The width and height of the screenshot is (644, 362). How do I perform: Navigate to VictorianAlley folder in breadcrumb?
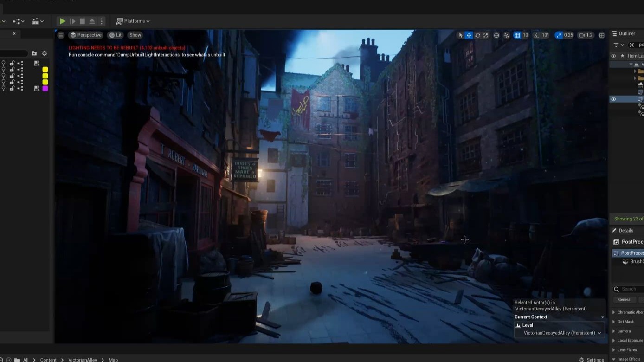[x=83, y=360]
